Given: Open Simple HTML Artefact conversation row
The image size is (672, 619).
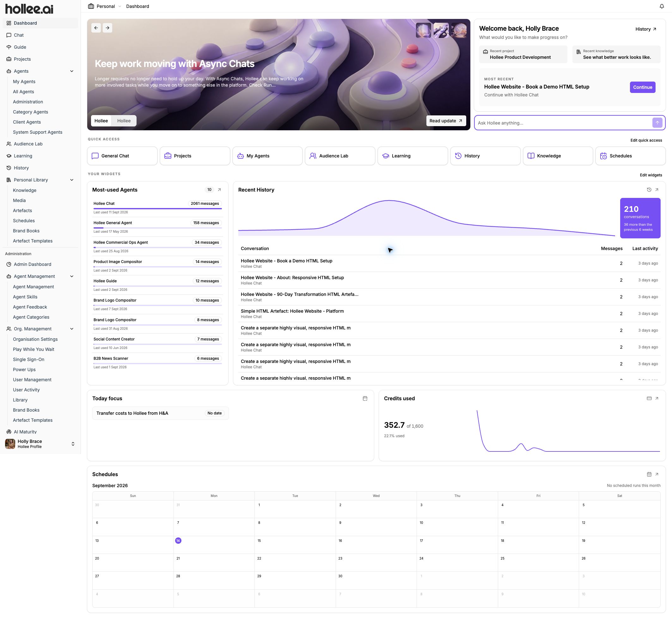Looking at the screenshot, I should tap(449, 314).
